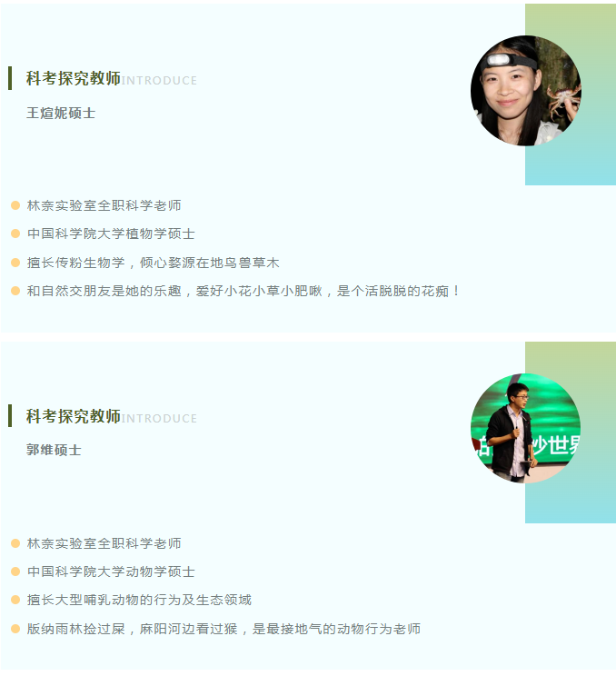Select the name 郭维硕士
Image resolution: width=616 pixels, height=676 pixels.
[x=54, y=450]
